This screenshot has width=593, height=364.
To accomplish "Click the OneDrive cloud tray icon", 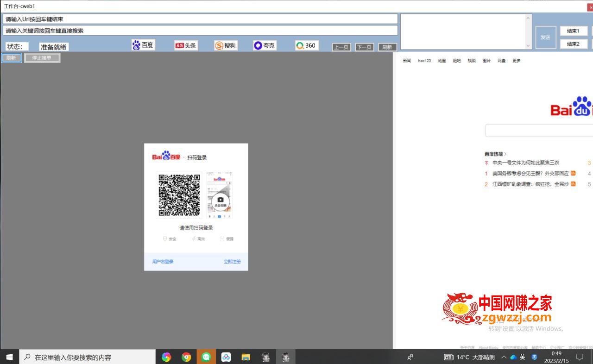I will pyautogui.click(x=513, y=357).
